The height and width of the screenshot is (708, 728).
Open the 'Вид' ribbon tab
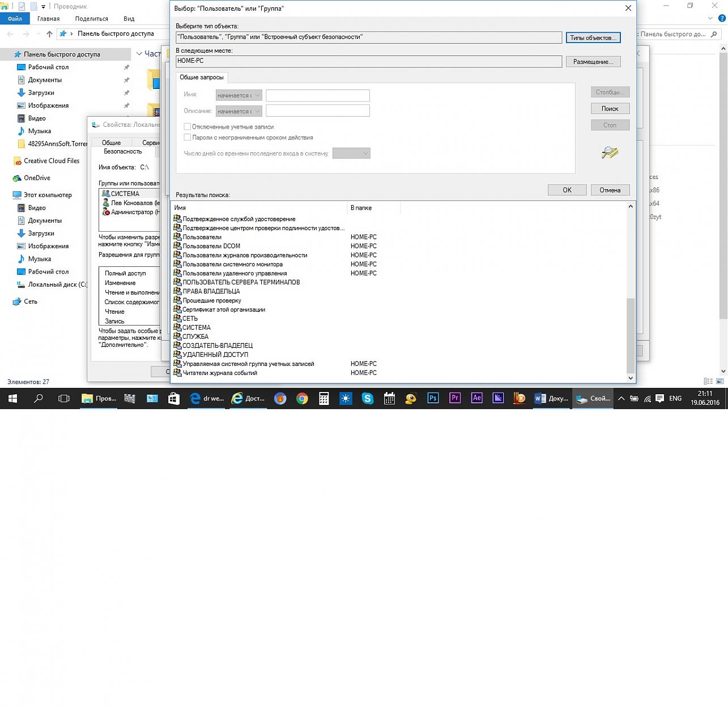point(129,19)
